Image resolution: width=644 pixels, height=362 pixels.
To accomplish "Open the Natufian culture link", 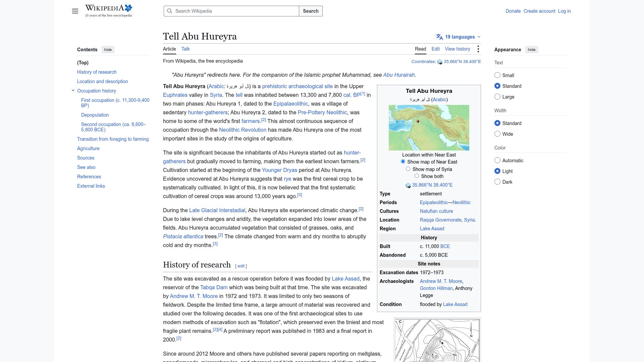I will (x=436, y=211).
